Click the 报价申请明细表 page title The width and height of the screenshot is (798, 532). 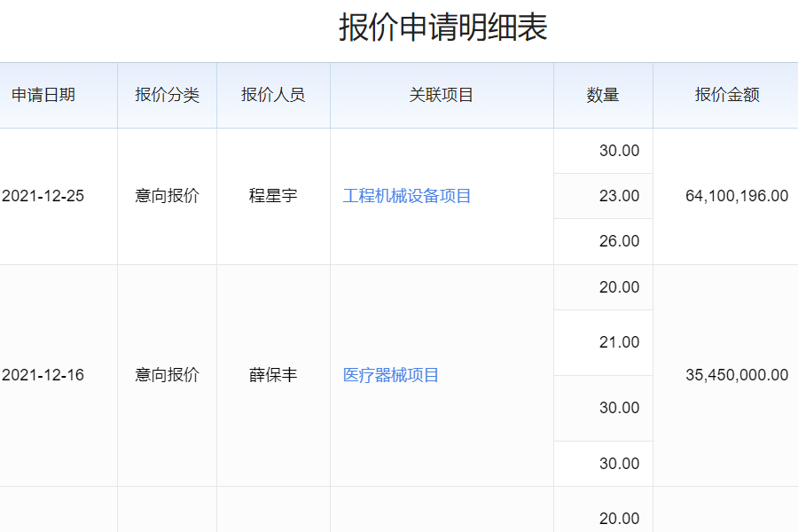[x=442, y=27]
